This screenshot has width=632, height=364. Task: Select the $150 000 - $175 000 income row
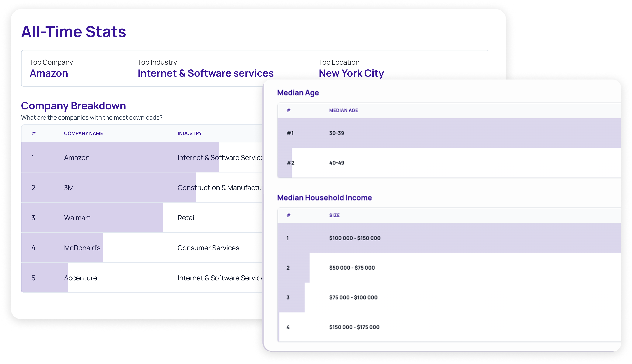[354, 327]
